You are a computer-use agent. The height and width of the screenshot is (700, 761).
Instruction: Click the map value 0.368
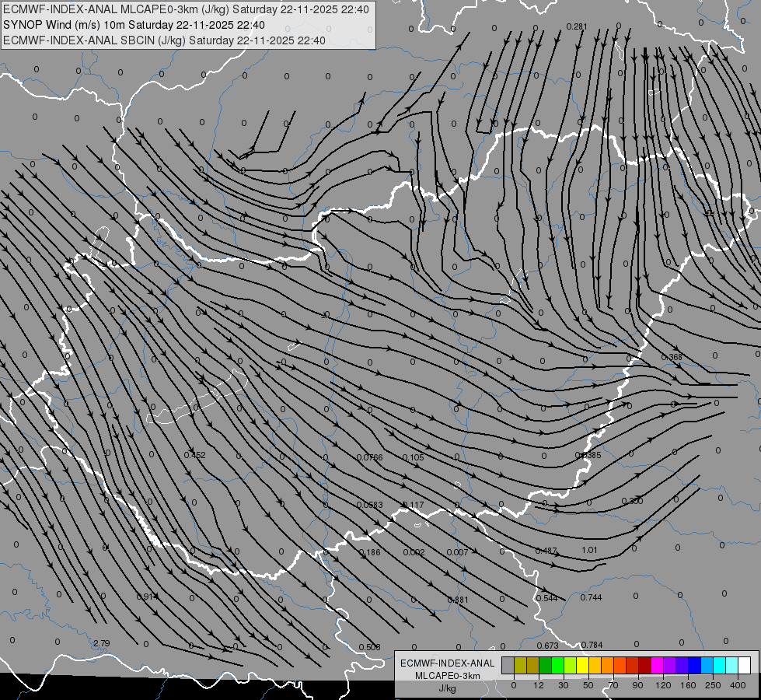[x=672, y=357]
